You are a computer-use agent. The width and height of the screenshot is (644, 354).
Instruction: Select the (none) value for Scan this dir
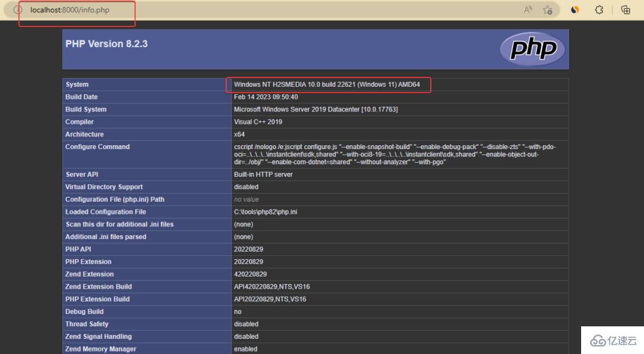click(x=243, y=224)
